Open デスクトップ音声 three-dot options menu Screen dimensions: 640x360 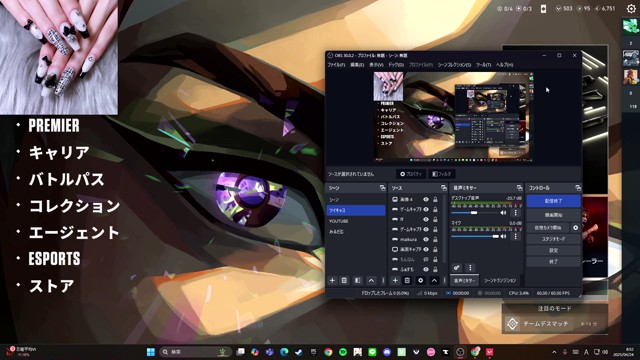point(516,213)
